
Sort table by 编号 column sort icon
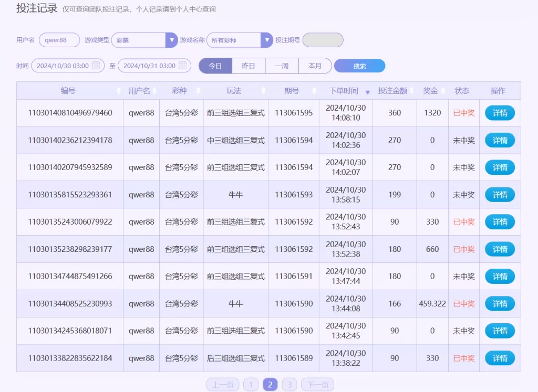point(119,91)
